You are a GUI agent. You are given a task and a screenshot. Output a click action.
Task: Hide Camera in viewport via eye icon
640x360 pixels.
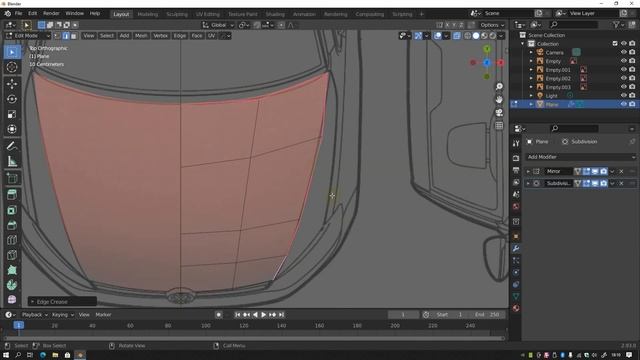[x=624, y=52]
